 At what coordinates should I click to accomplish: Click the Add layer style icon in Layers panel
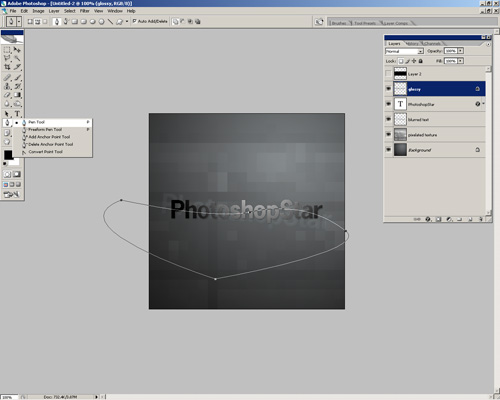[428, 219]
